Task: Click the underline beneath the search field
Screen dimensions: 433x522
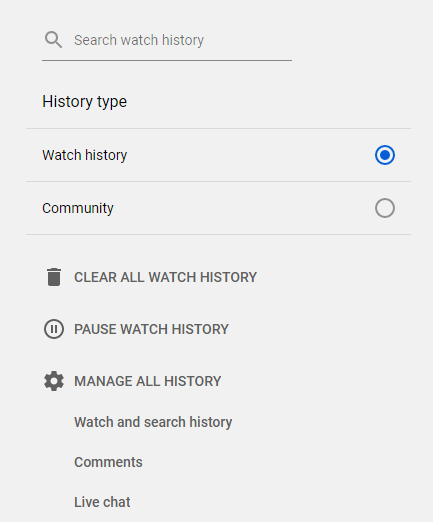Action: tap(167, 60)
